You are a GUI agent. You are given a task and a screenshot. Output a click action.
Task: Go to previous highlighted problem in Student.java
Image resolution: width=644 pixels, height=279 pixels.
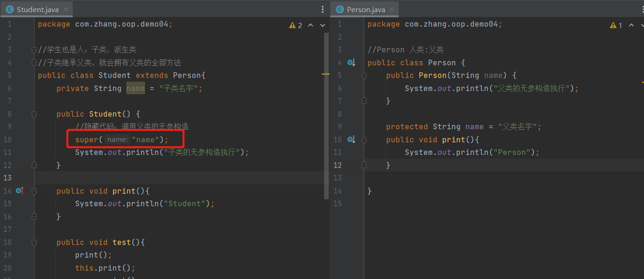click(x=310, y=25)
